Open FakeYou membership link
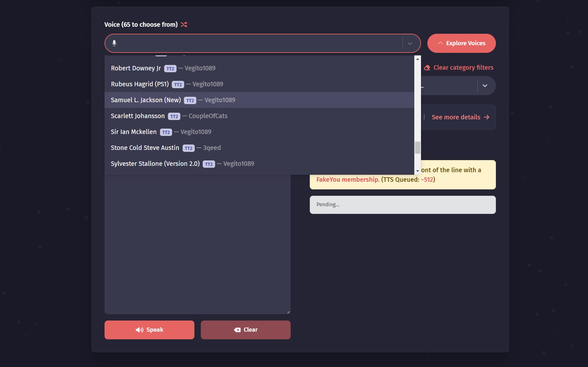The image size is (588, 367). 348,180
